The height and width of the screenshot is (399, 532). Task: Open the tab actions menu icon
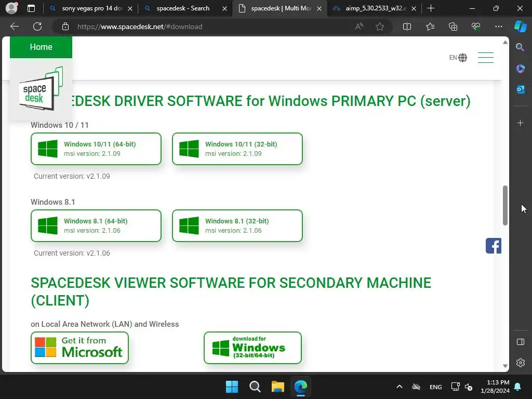point(31,8)
